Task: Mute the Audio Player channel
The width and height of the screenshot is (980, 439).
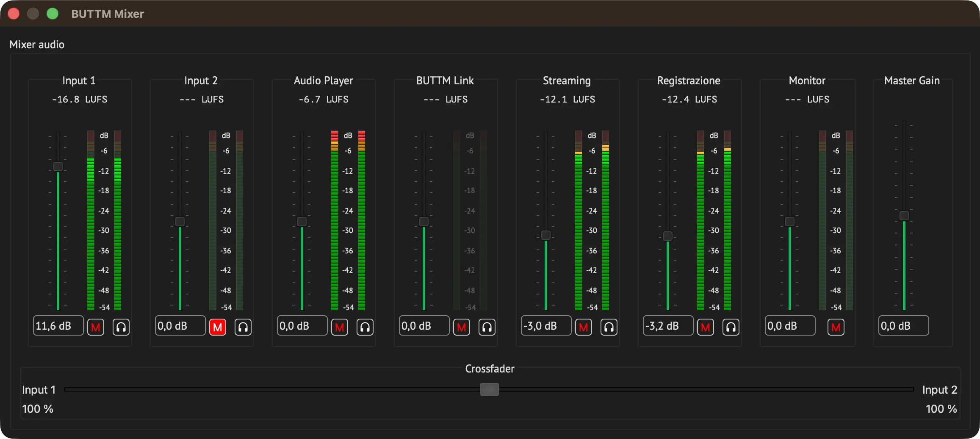Action: (x=340, y=327)
